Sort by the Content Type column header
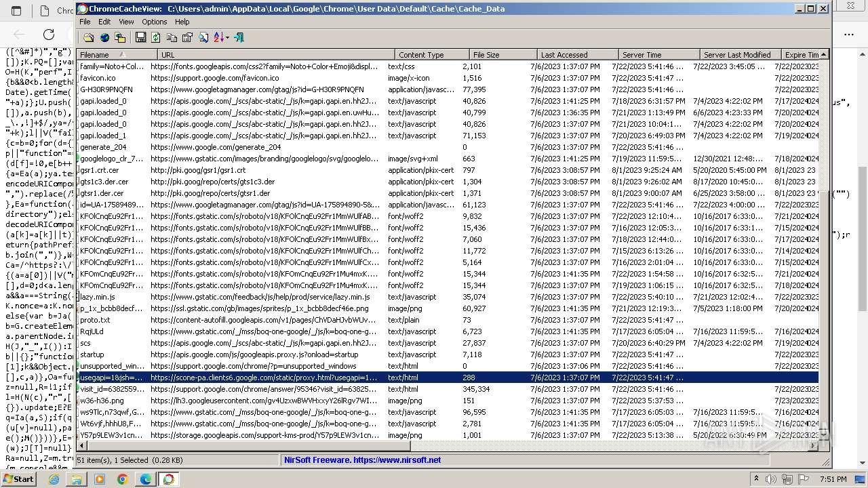868x488 pixels. [x=432, y=55]
